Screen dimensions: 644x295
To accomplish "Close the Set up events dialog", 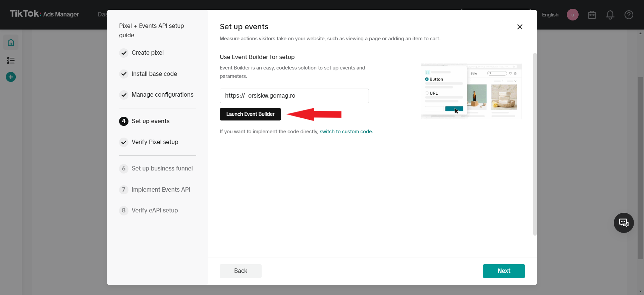I will pos(520,27).
